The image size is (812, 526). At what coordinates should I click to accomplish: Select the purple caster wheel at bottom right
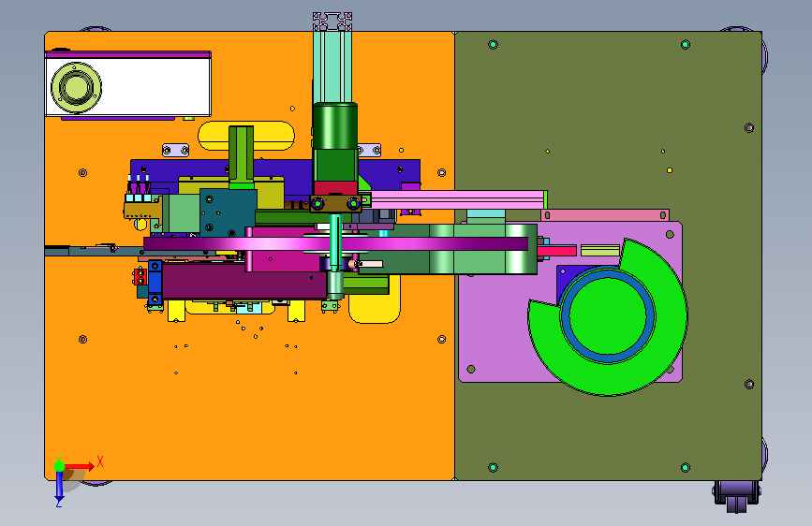tap(736, 496)
